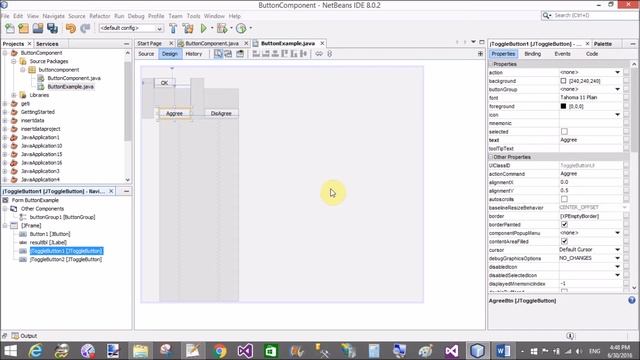Image resolution: width=640 pixels, height=360 pixels.
Task: Open the cursor property dropdown
Action: tap(618, 250)
